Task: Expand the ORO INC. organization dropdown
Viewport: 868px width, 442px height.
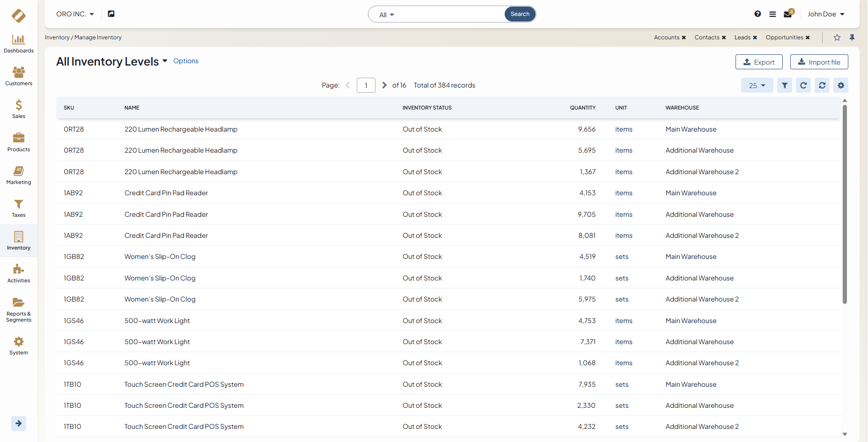Action: [x=75, y=14]
